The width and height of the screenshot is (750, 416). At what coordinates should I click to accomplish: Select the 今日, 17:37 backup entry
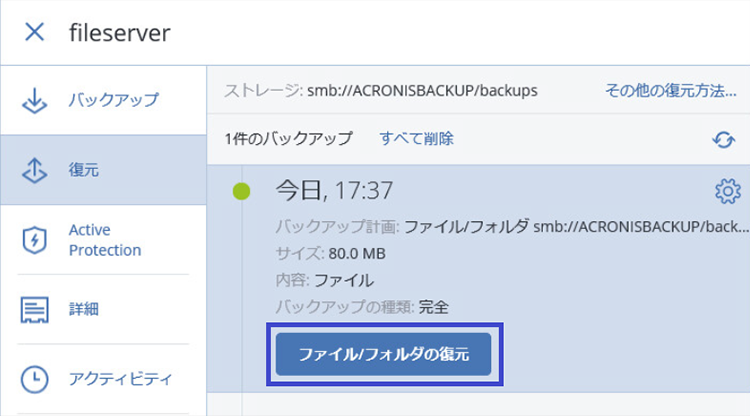(x=334, y=190)
